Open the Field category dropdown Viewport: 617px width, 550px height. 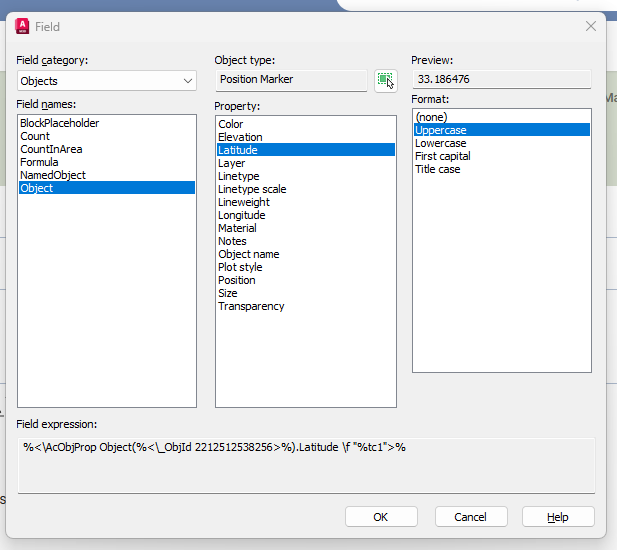click(x=106, y=81)
